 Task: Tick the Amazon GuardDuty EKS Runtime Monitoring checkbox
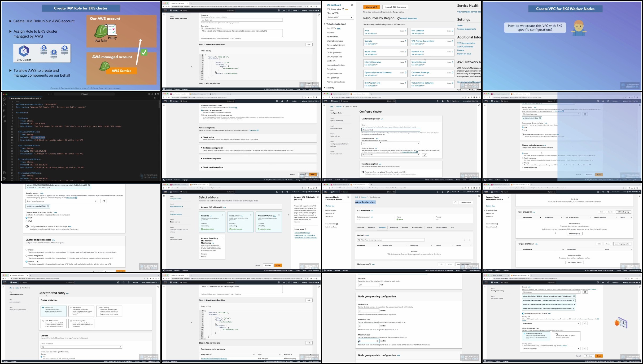[x=222, y=238]
